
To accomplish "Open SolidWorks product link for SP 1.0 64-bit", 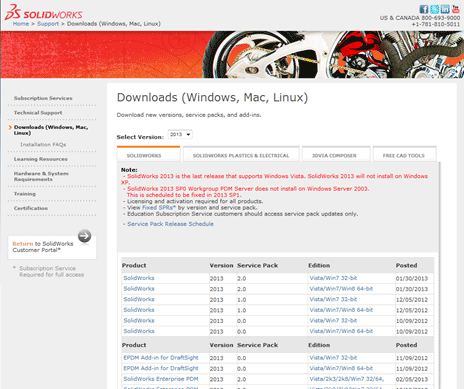I will pyautogui.click(x=139, y=310).
